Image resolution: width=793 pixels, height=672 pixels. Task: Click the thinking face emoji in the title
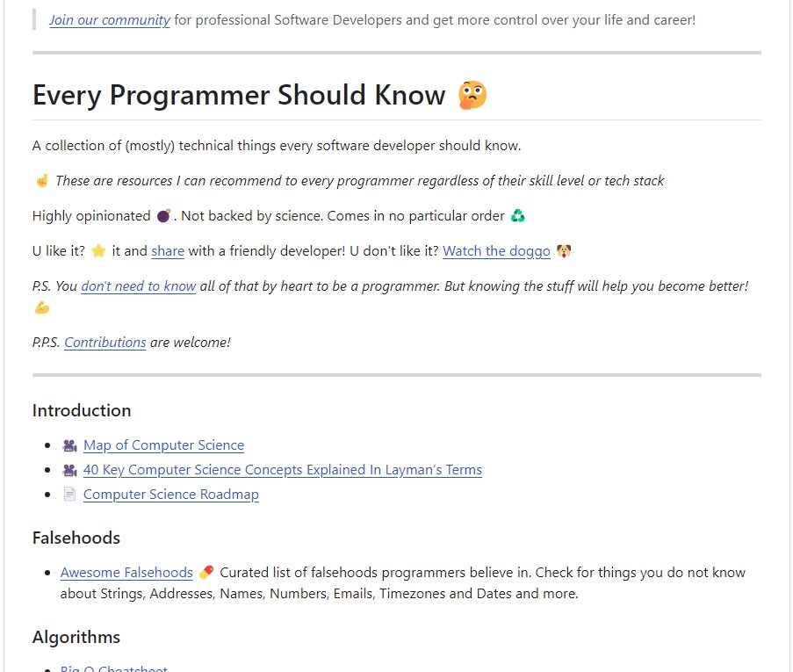click(472, 95)
